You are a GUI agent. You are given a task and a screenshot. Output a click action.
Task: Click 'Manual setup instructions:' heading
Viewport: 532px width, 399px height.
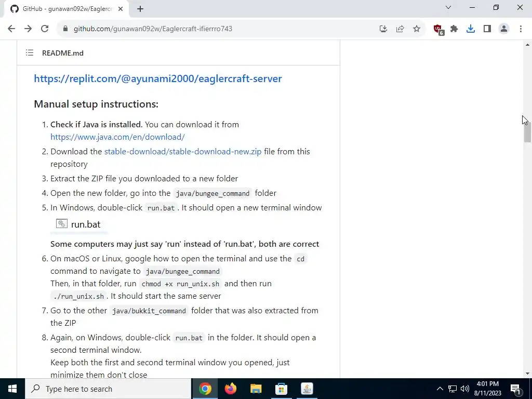[x=96, y=104]
